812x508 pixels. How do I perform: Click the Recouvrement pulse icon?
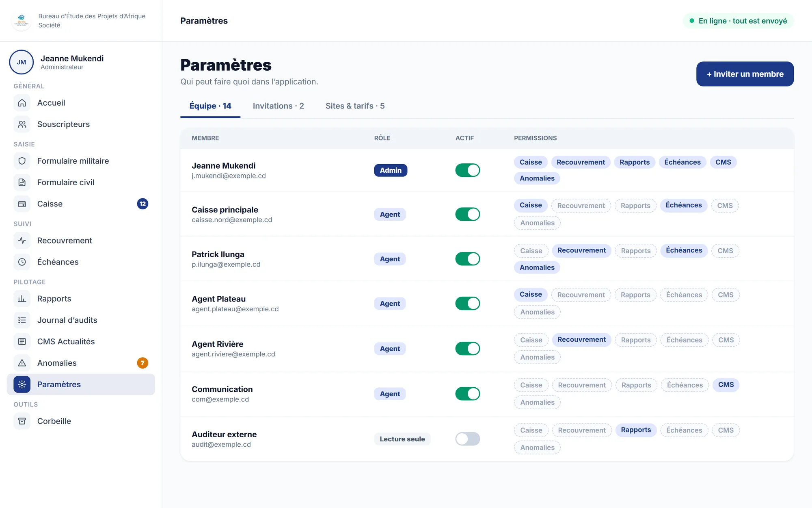pos(22,241)
